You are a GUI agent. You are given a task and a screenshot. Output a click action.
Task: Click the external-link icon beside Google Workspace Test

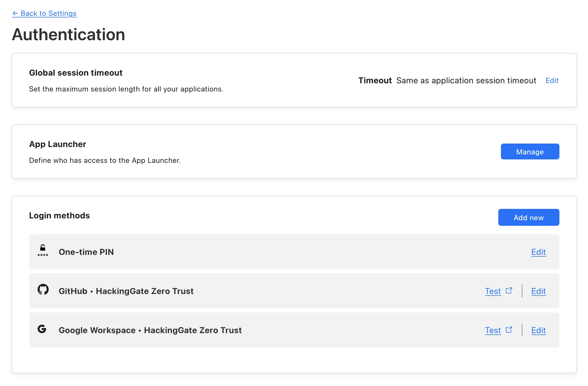tap(509, 329)
